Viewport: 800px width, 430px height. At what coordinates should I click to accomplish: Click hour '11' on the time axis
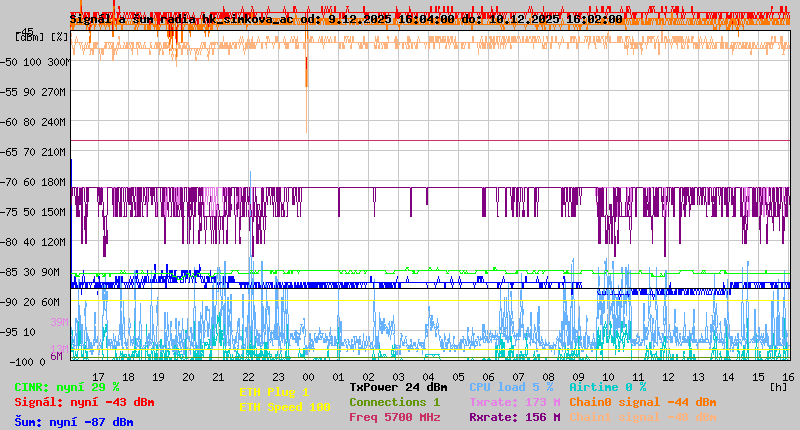638,377
